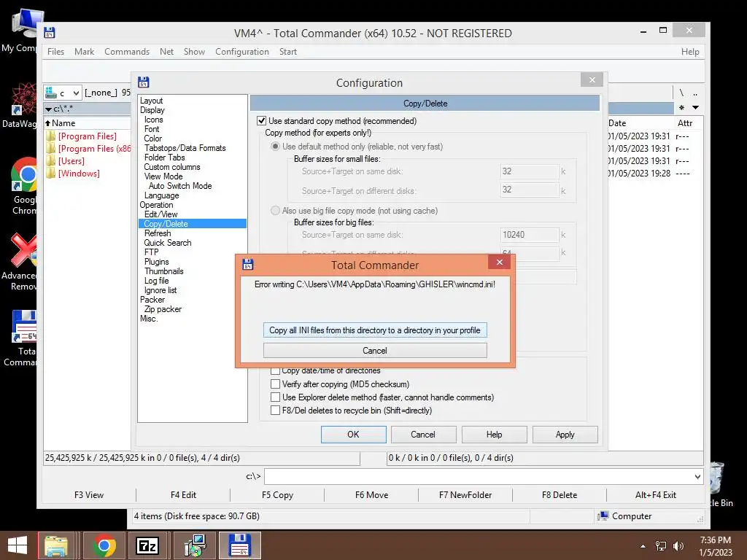Click Apply in the Configuration dialog

click(x=565, y=435)
